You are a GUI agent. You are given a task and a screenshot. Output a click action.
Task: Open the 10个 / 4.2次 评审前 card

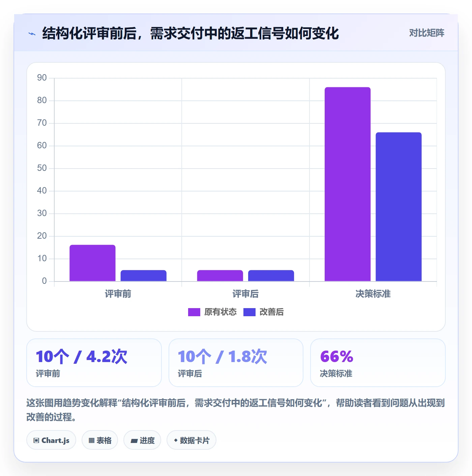pos(94,363)
